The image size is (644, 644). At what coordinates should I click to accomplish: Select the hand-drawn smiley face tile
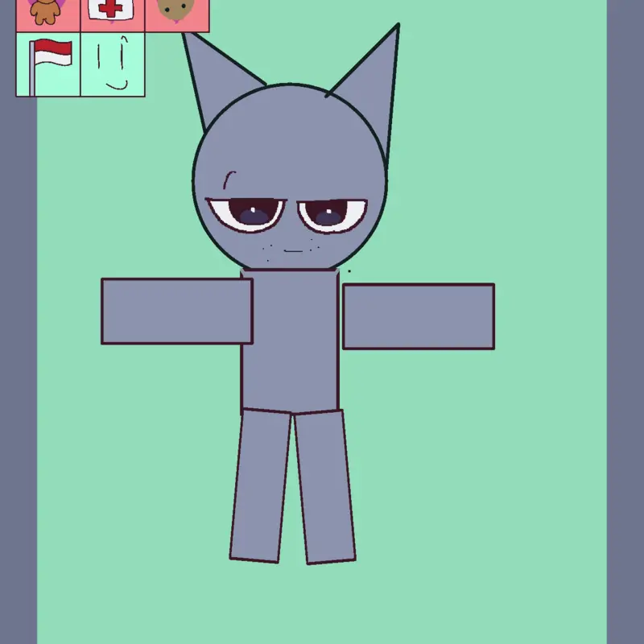[x=113, y=64]
